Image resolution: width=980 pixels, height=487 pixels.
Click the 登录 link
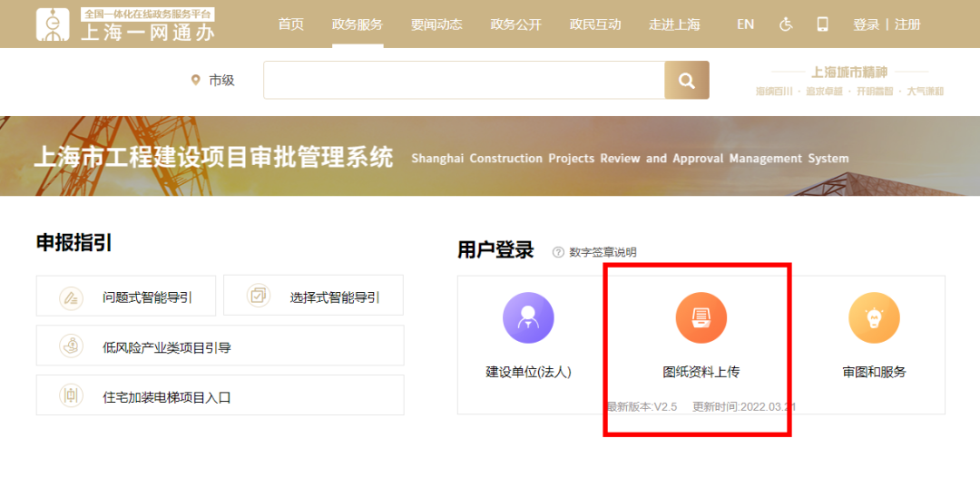867,25
